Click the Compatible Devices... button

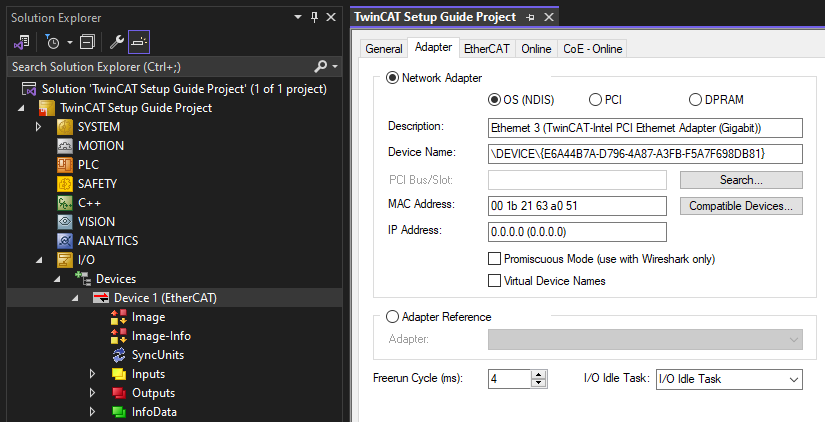coord(741,206)
